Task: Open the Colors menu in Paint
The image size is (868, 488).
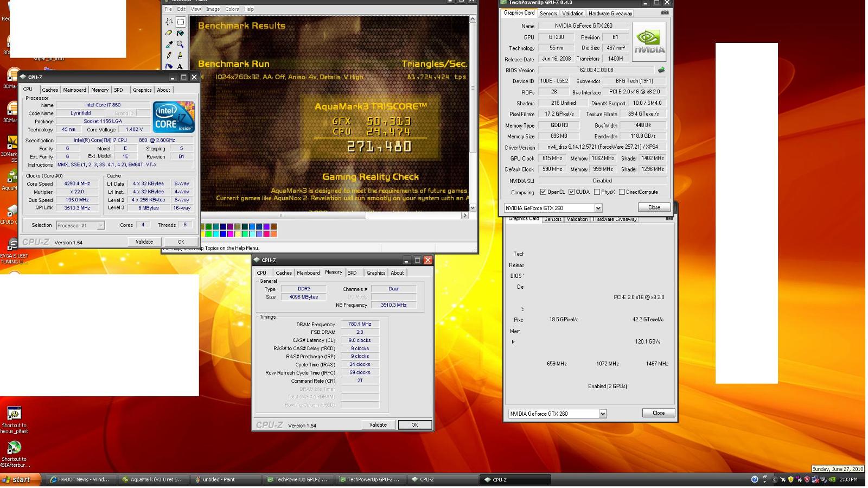Action: (232, 9)
